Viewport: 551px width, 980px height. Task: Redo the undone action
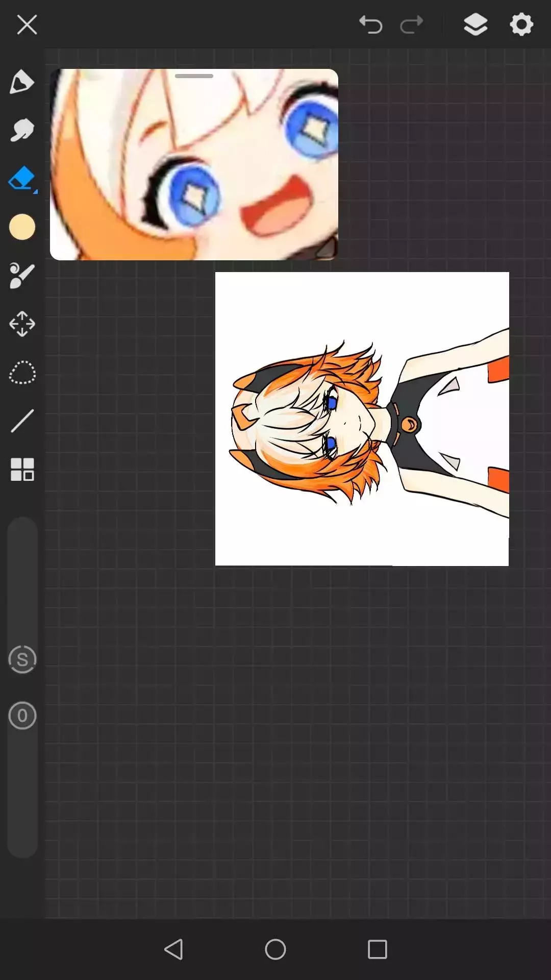[412, 24]
